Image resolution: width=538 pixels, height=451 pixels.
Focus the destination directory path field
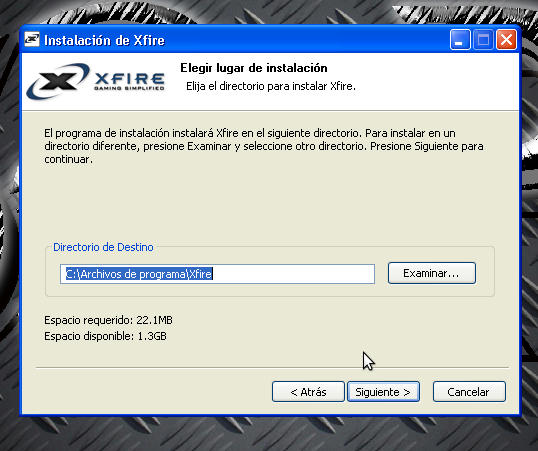click(x=217, y=274)
